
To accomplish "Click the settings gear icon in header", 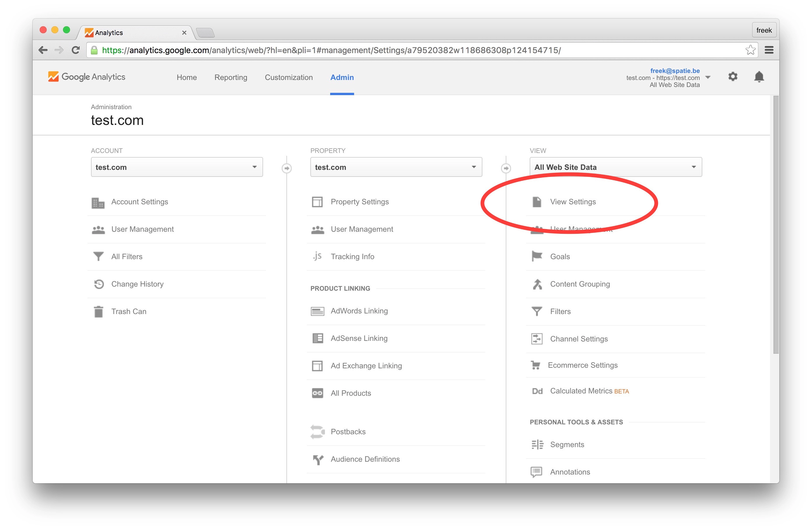I will pos(732,76).
